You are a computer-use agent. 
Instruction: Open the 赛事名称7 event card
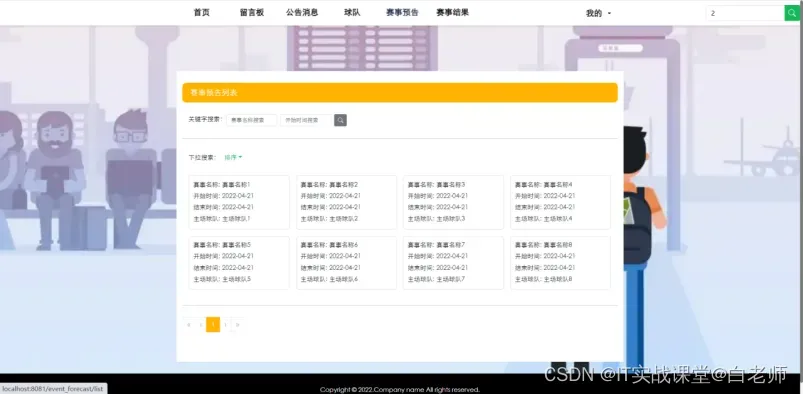pos(453,262)
